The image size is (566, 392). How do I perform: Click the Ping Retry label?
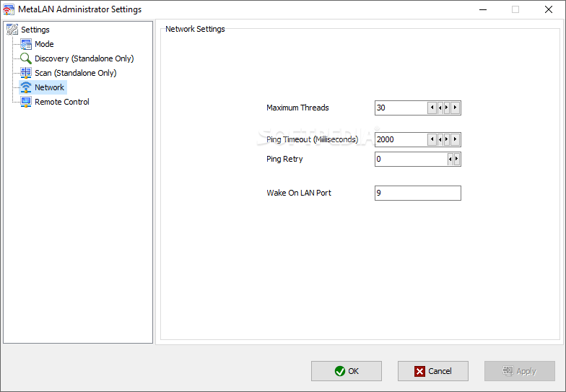pos(284,159)
